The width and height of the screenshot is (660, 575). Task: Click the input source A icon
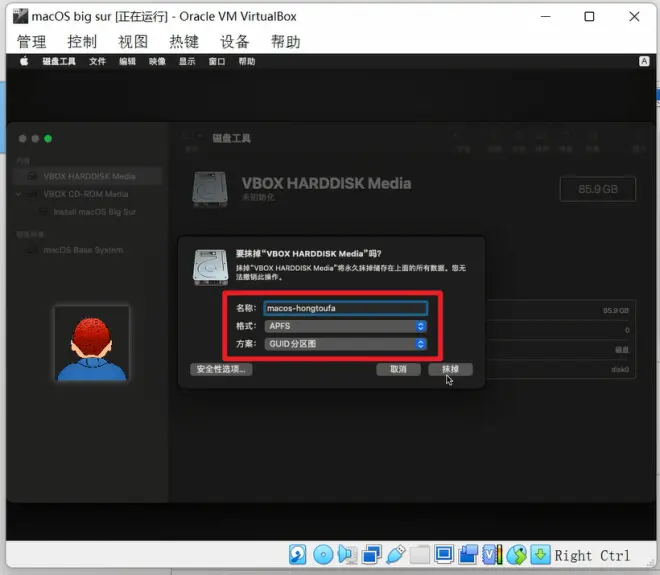pyautogui.click(x=644, y=61)
